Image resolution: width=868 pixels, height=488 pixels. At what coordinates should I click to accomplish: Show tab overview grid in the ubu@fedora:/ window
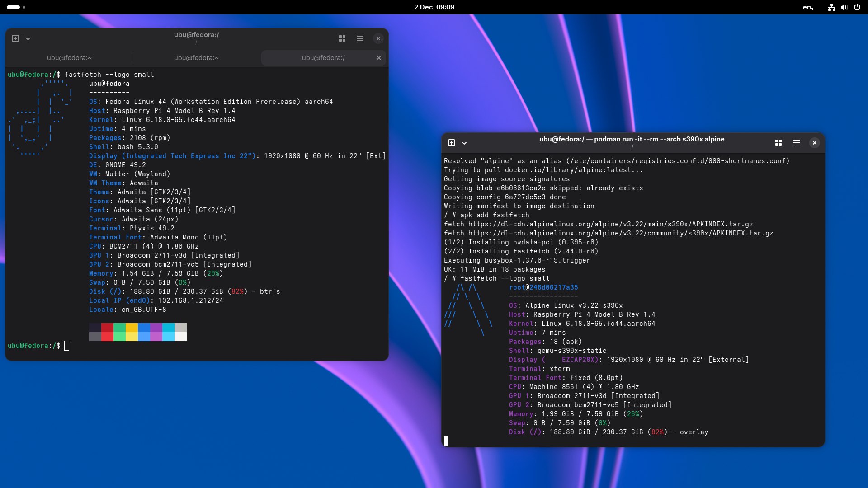coord(342,38)
